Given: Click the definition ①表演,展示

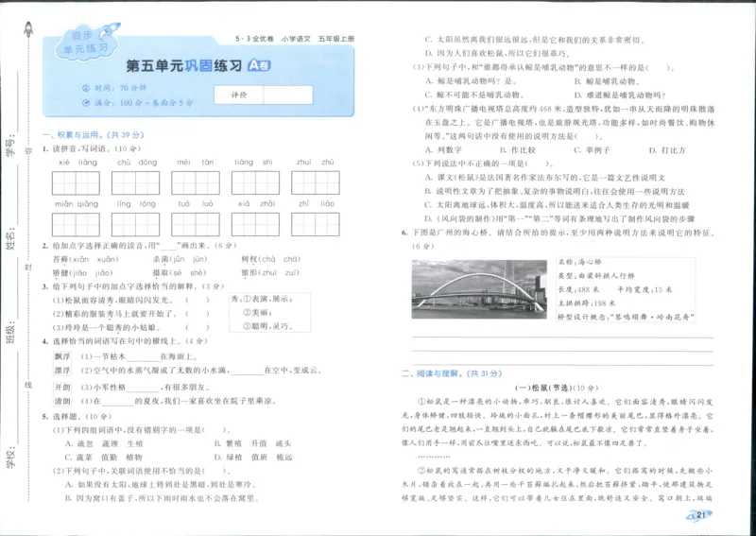Looking at the screenshot, I should click(x=267, y=299).
